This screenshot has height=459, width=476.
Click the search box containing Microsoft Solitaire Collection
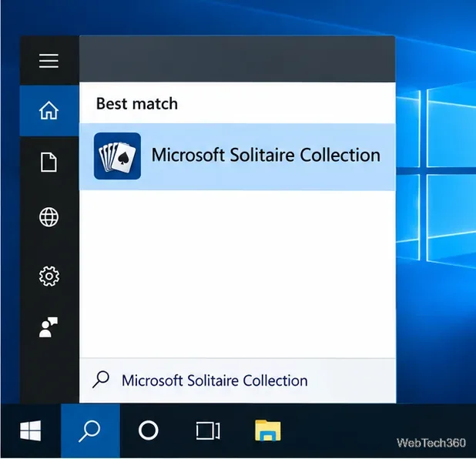[x=237, y=380]
